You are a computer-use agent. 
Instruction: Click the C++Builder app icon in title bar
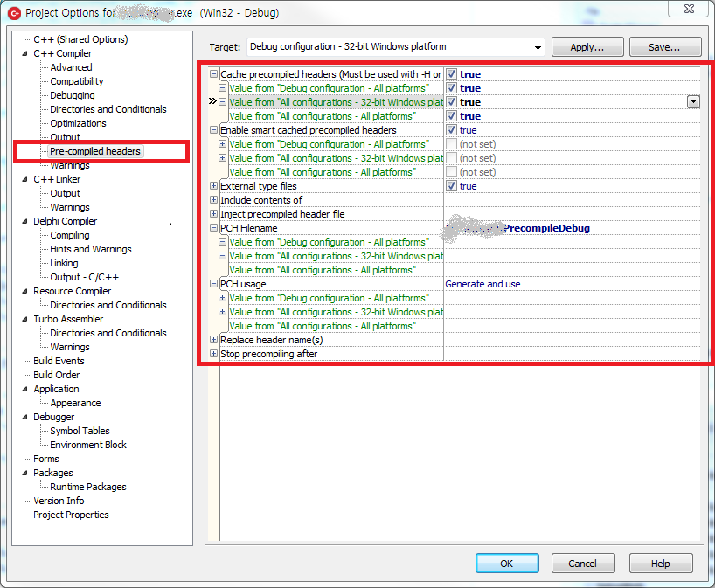pos(14,12)
